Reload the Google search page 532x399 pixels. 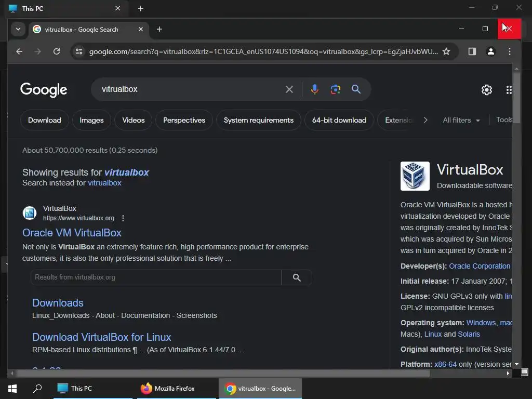click(57, 51)
